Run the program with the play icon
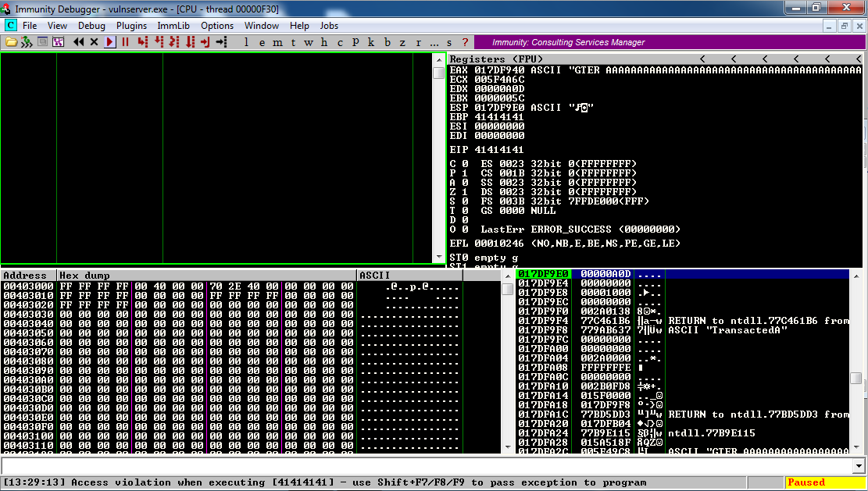 tap(110, 42)
